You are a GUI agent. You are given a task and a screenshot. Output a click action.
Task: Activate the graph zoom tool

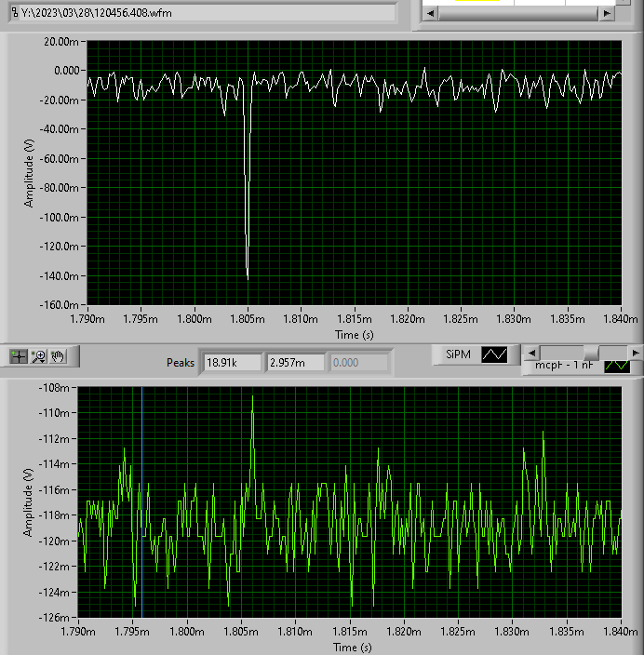coord(38,355)
